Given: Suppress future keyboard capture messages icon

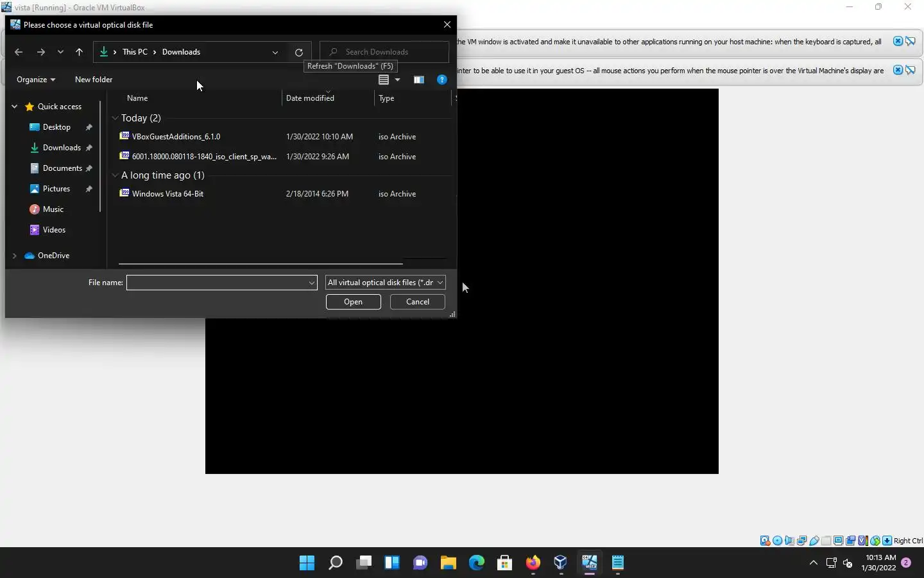Looking at the screenshot, I should coord(911,41).
